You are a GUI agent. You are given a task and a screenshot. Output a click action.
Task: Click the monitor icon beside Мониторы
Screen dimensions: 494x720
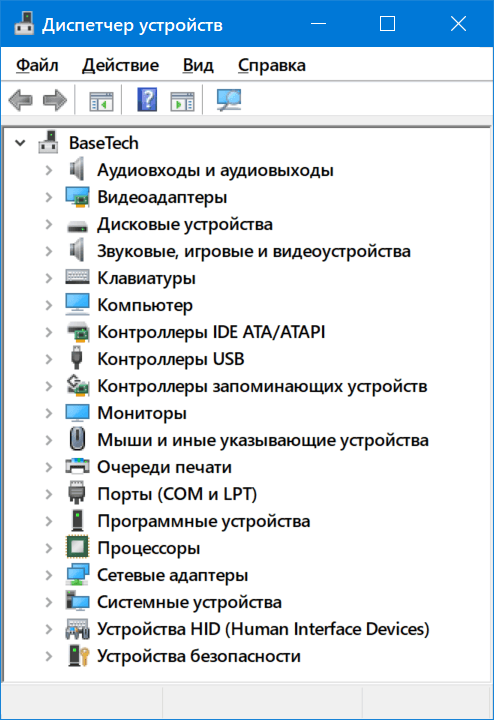[77, 412]
